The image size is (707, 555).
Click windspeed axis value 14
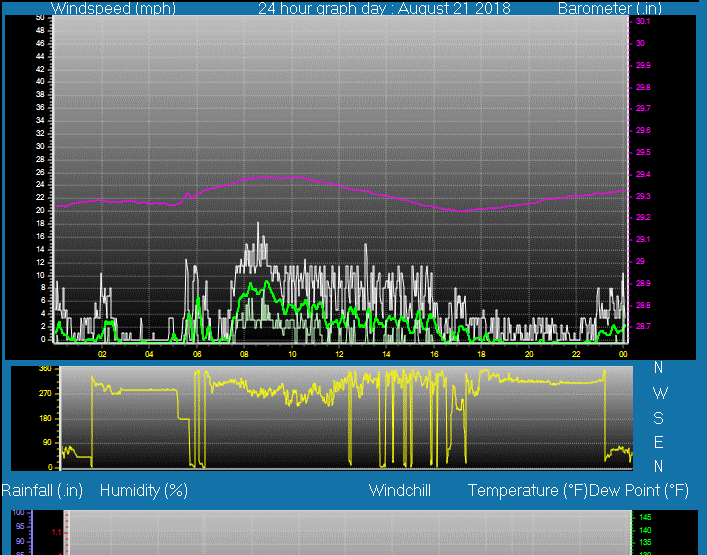40,249
